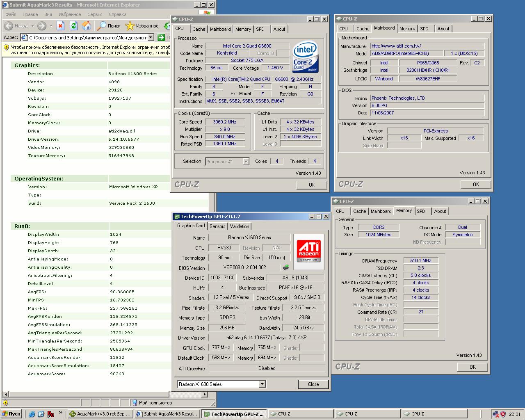Open Memory tab in the CPU-Z processor window
The image size is (525, 420).
(x=243, y=29)
